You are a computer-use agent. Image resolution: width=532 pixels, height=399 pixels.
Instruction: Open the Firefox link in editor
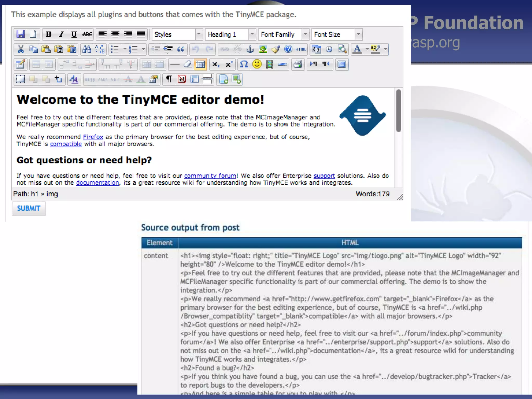click(93, 137)
